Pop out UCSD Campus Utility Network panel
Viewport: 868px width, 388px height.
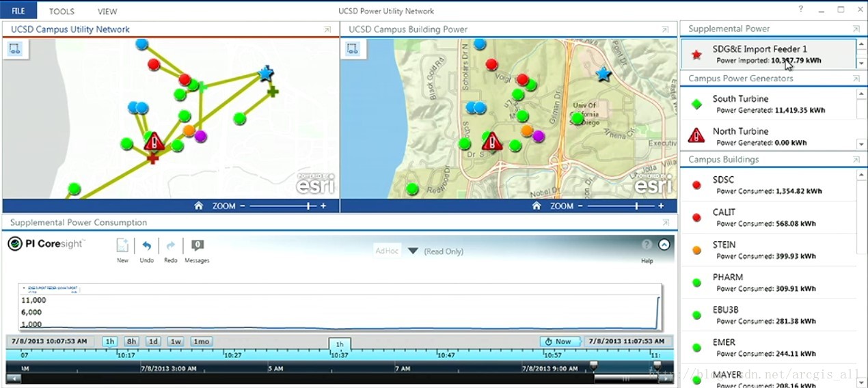[x=327, y=29]
